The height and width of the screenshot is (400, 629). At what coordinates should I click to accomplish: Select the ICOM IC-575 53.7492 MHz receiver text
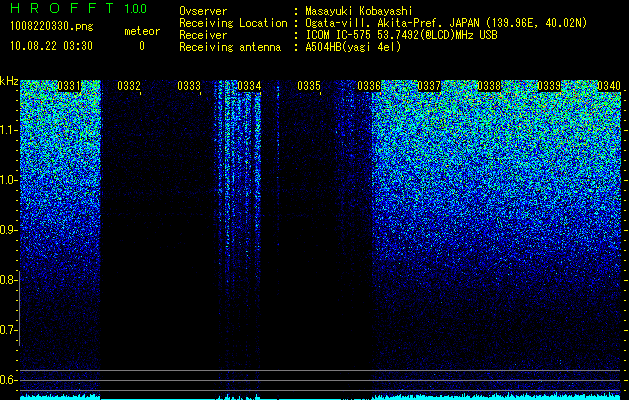(x=401, y=35)
